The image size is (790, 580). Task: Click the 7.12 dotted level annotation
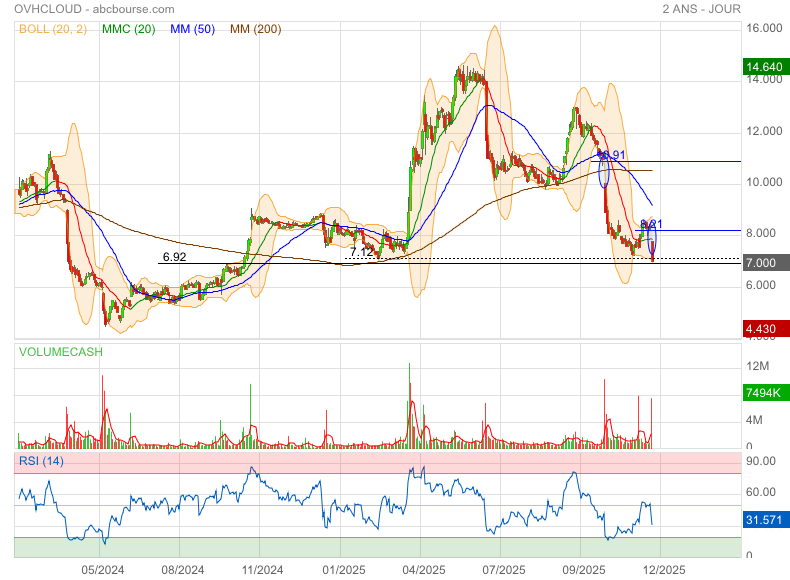(x=361, y=253)
